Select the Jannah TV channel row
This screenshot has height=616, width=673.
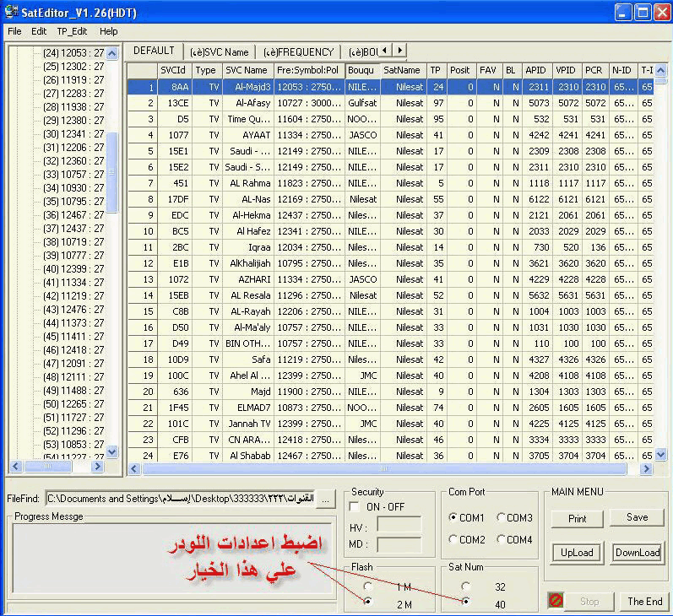[391, 424]
